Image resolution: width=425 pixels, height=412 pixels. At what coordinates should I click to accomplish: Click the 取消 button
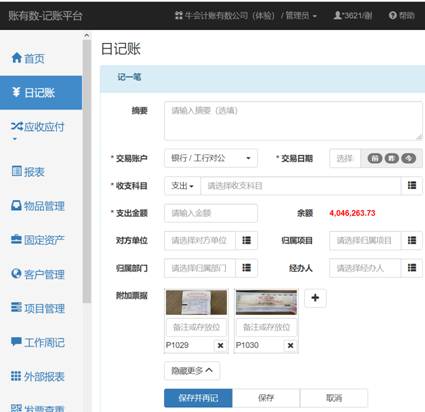click(334, 398)
